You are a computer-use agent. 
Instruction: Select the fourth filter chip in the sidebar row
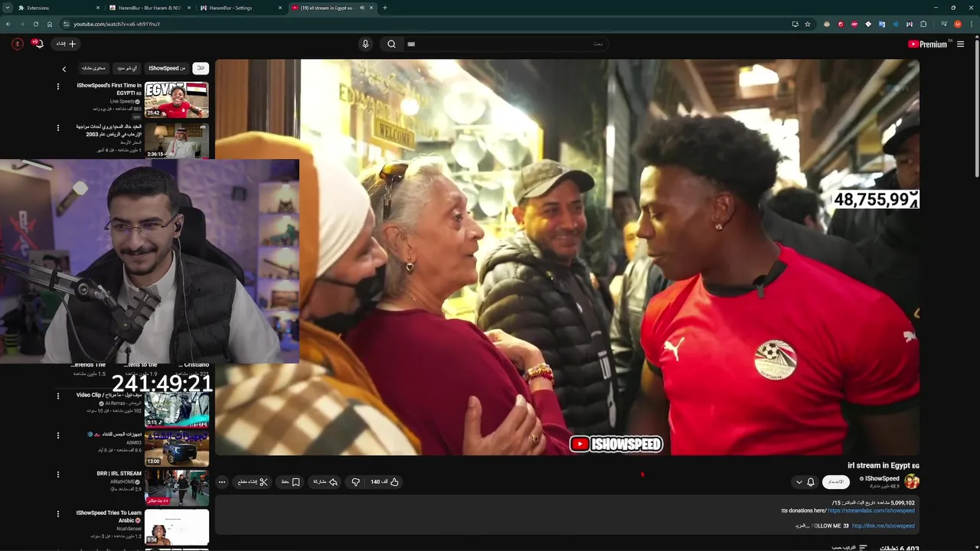[93, 68]
